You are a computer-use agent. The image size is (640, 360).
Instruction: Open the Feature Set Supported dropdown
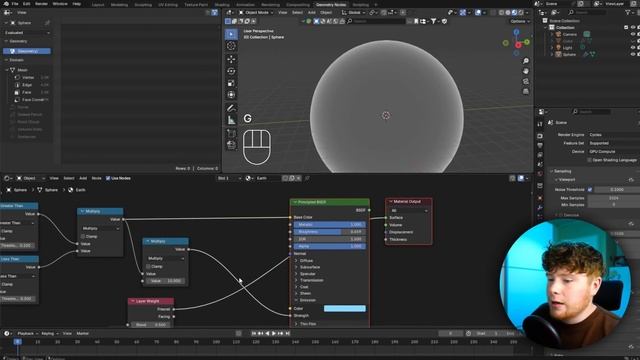pos(613,143)
